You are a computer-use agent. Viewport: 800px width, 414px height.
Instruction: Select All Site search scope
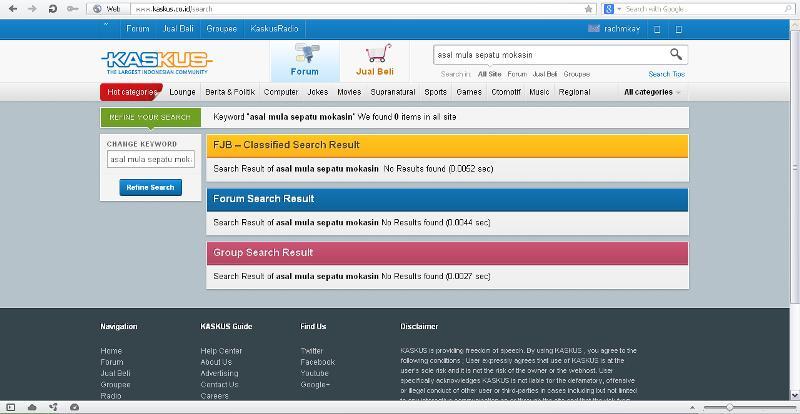point(489,74)
